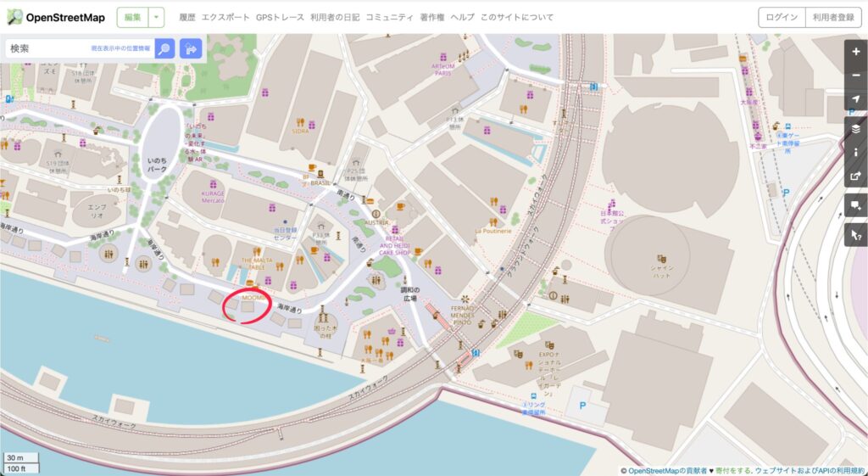Click the zoom out minus button
The width and height of the screenshot is (868, 476).
(856, 76)
